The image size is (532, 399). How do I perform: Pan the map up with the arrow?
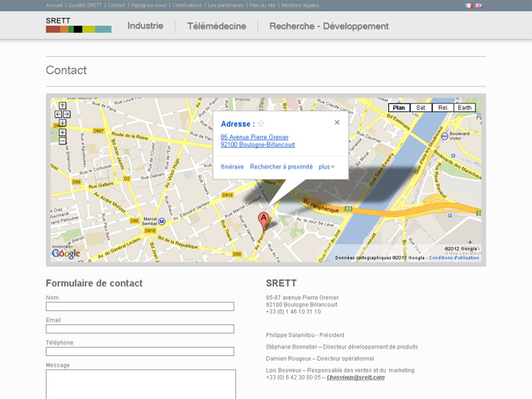tap(63, 106)
